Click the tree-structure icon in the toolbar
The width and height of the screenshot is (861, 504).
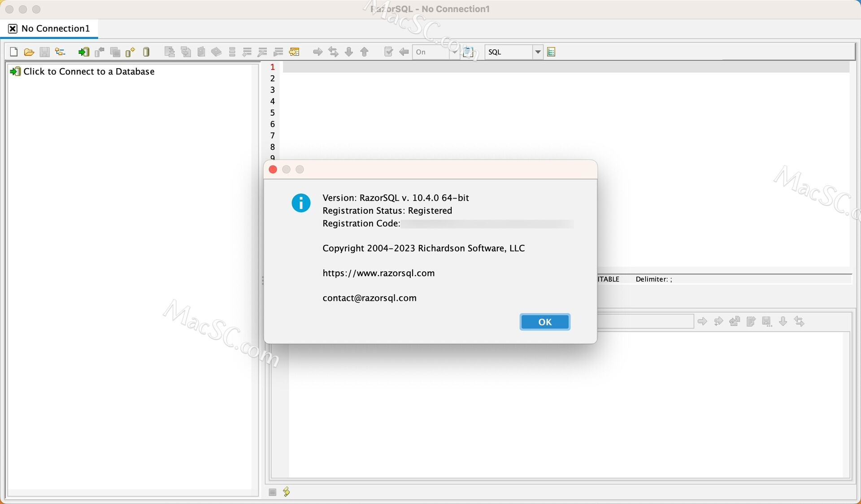pyautogui.click(x=60, y=52)
